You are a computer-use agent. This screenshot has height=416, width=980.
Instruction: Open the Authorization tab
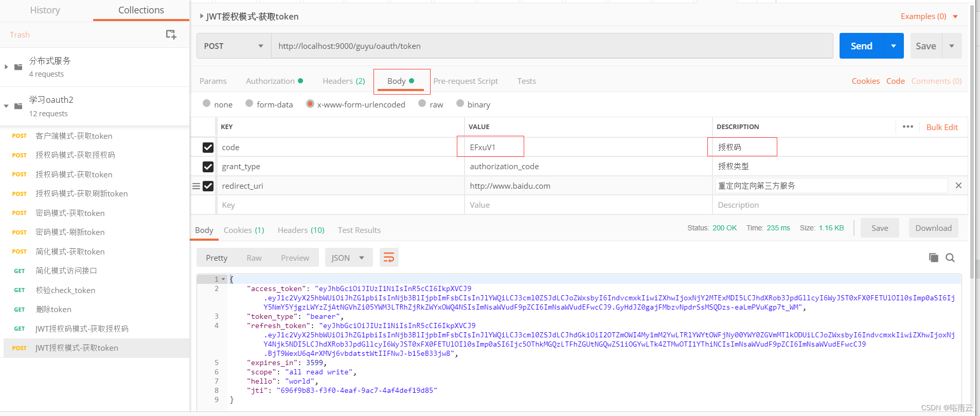click(274, 81)
